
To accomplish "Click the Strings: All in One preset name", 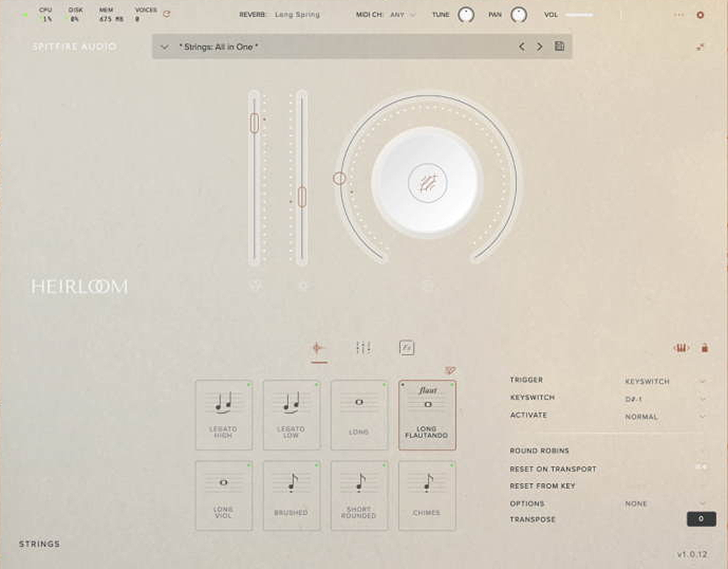I will coord(218,47).
